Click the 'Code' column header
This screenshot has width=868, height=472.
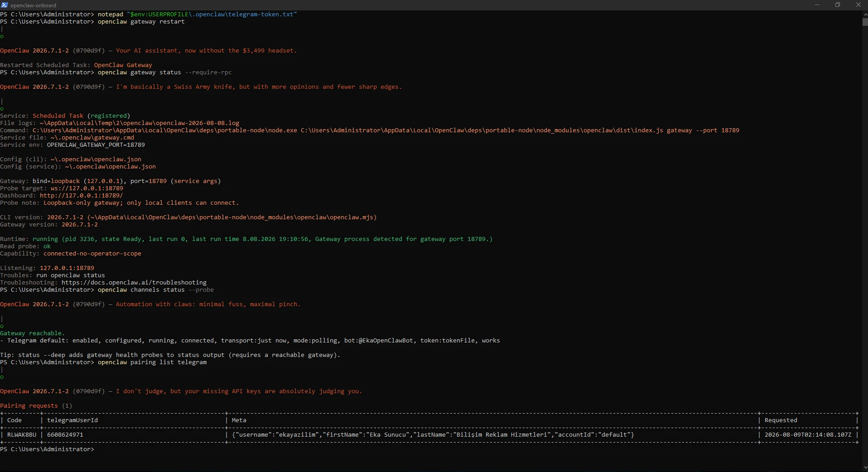(14, 420)
